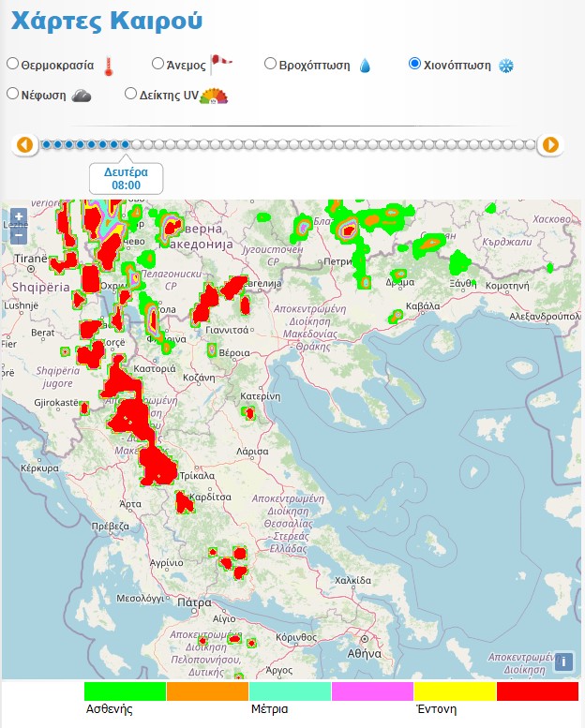Select the Νέφωση radio button

point(12,94)
